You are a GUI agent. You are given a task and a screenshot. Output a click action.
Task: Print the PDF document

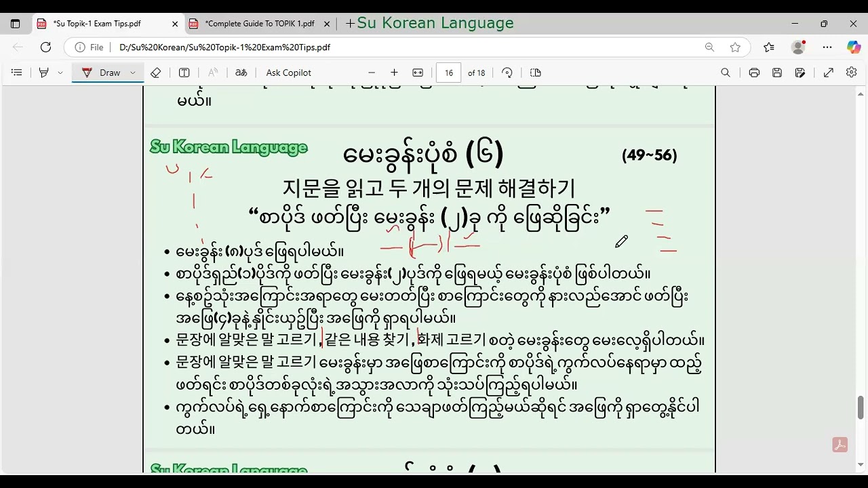pyautogui.click(x=754, y=73)
